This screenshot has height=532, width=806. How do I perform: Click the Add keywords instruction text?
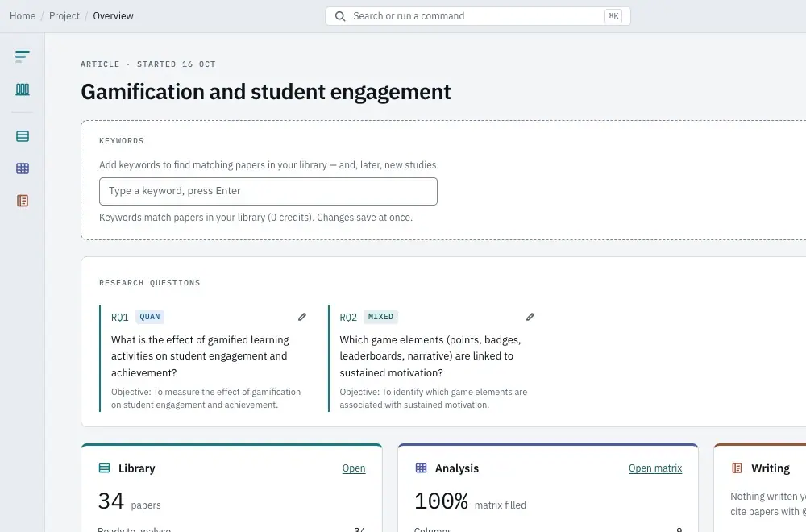coord(269,165)
